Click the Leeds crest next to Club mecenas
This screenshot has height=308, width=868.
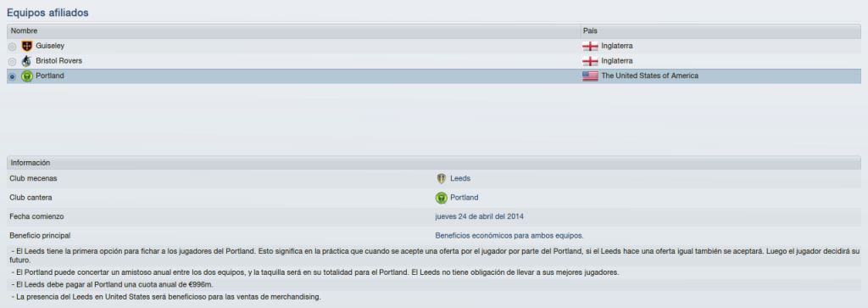pos(441,178)
